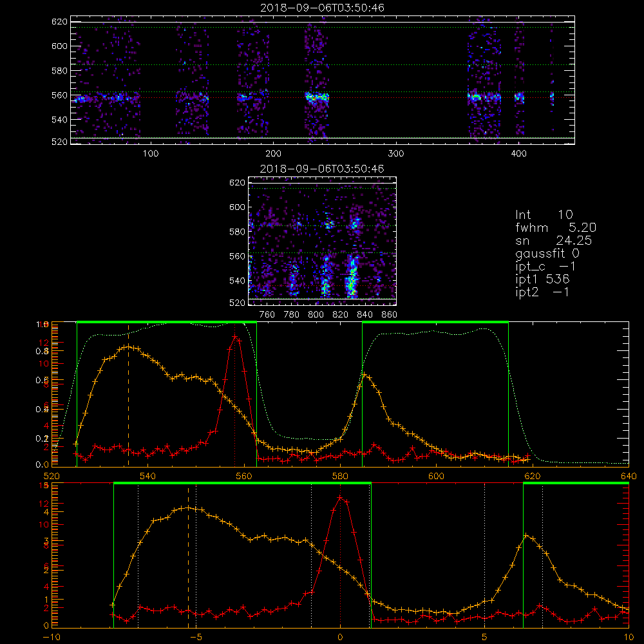Click brightest vertical streak near 830 in middle panel

(352, 276)
